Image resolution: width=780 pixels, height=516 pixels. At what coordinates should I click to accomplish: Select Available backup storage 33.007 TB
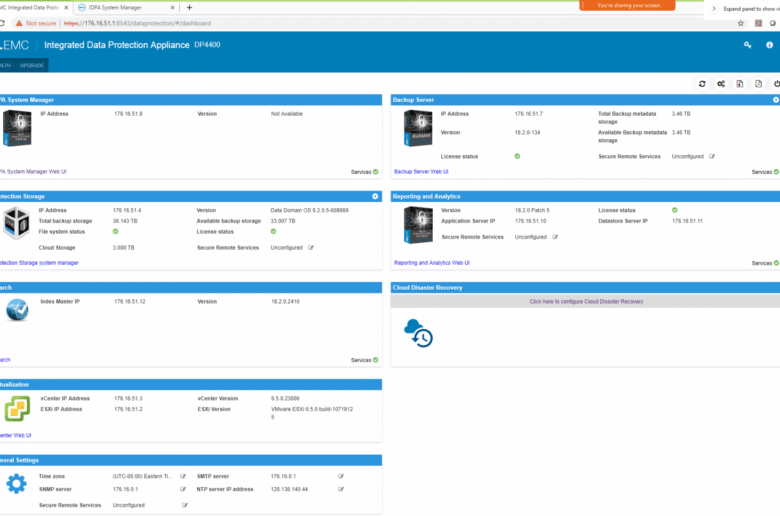283,221
